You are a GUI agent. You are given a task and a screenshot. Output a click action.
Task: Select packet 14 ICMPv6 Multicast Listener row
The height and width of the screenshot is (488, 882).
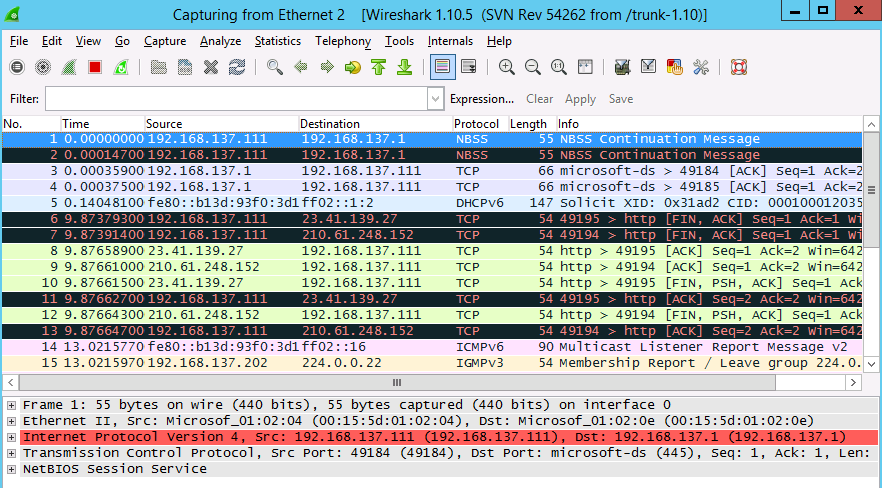(432, 347)
